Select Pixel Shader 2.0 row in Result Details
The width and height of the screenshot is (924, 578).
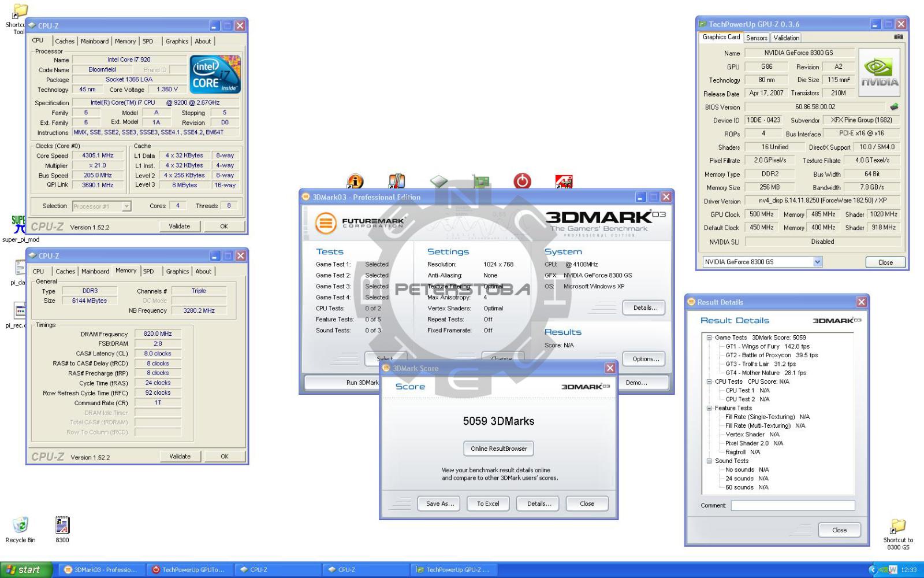(754, 443)
